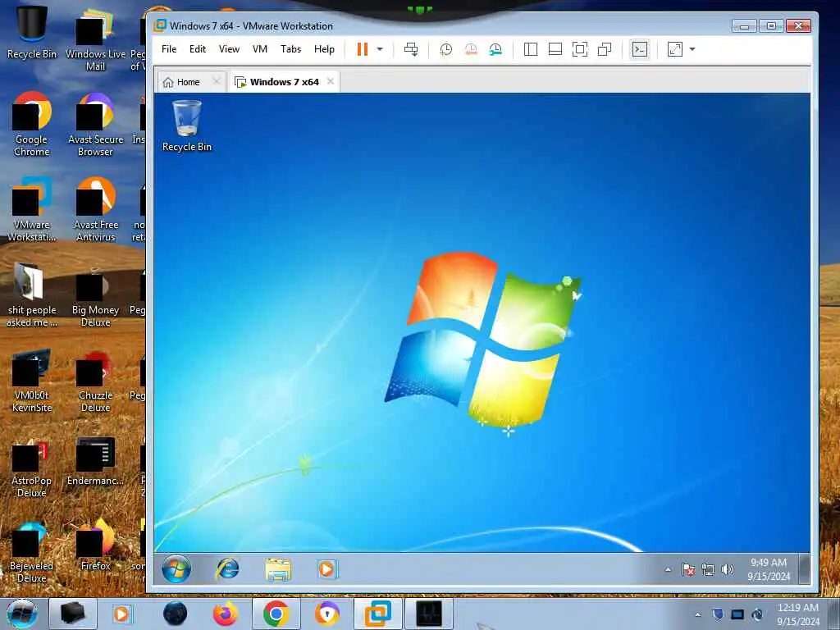Open the host Start button
Screen dimensions: 840x630
pos(22,614)
